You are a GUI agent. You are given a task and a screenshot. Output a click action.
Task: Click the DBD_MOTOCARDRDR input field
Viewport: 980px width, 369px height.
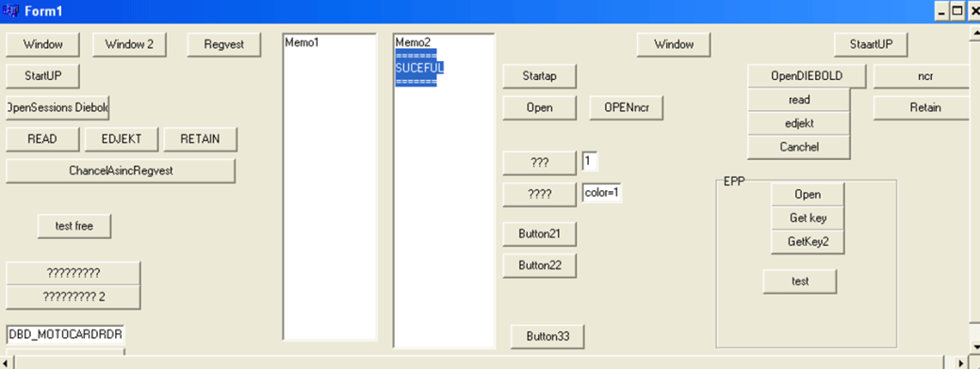66,335
